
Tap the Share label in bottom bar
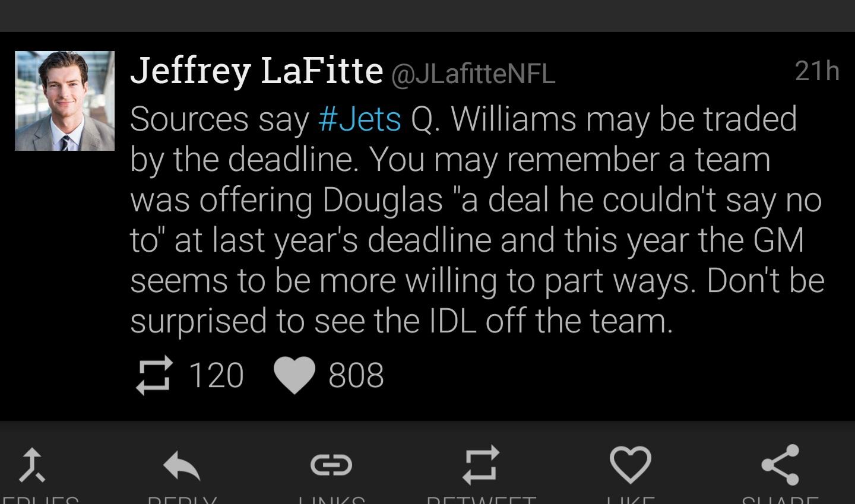(780, 500)
